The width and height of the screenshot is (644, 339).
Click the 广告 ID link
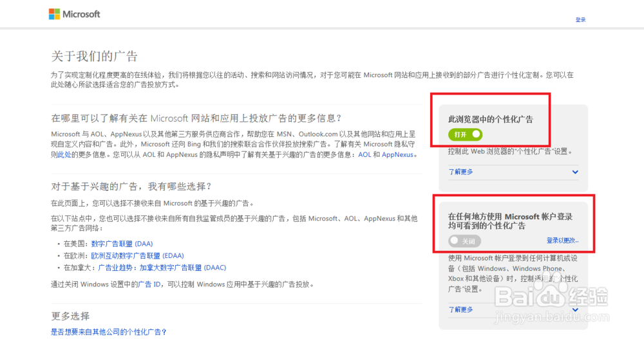click(149, 284)
